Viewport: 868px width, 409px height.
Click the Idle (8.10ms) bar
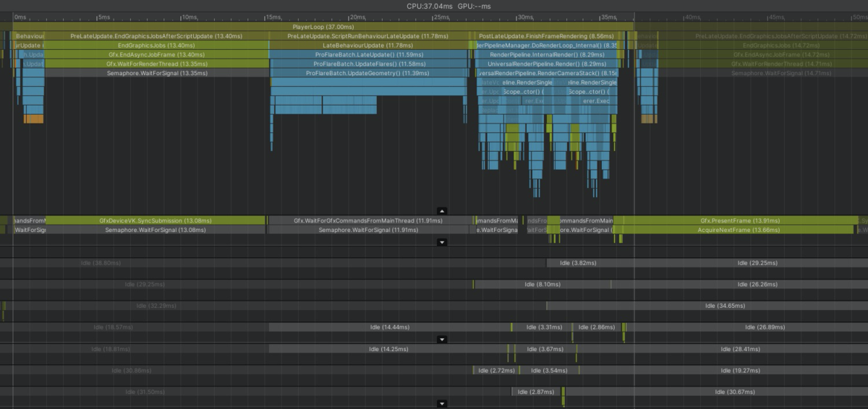tap(542, 285)
